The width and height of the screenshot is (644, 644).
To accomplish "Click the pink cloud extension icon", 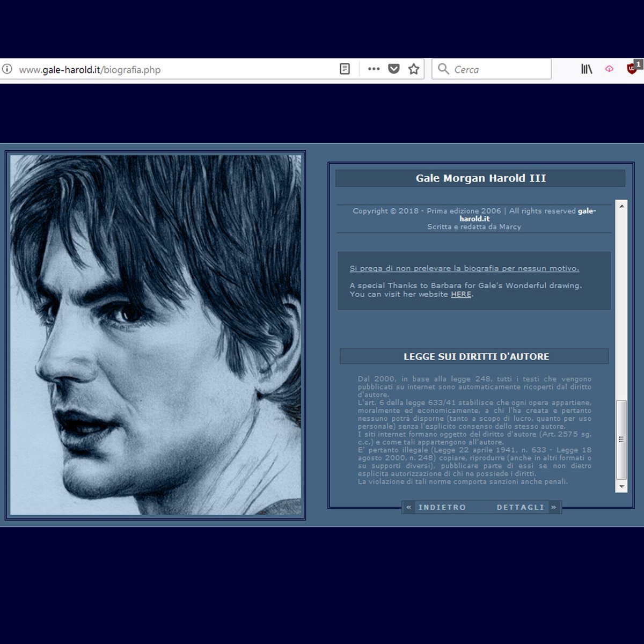I will point(609,69).
